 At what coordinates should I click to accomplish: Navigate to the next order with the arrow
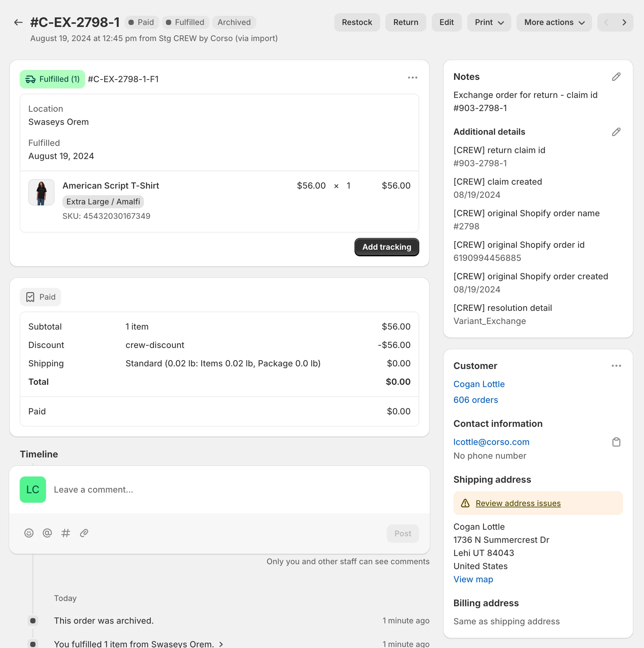point(625,22)
